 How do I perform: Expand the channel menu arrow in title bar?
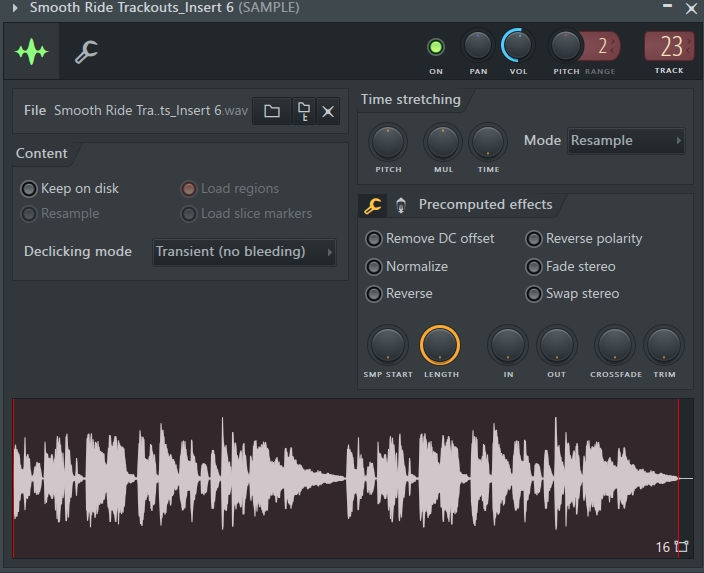pos(15,8)
